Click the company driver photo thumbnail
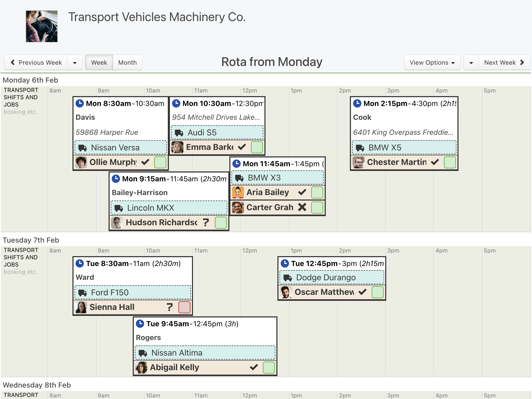The image size is (532, 399). click(x=42, y=26)
